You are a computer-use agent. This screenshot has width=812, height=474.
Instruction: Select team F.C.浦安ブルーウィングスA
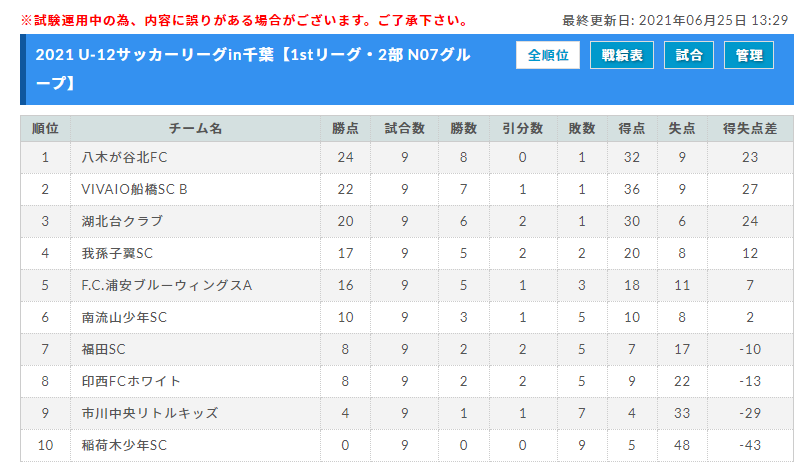[x=167, y=285]
